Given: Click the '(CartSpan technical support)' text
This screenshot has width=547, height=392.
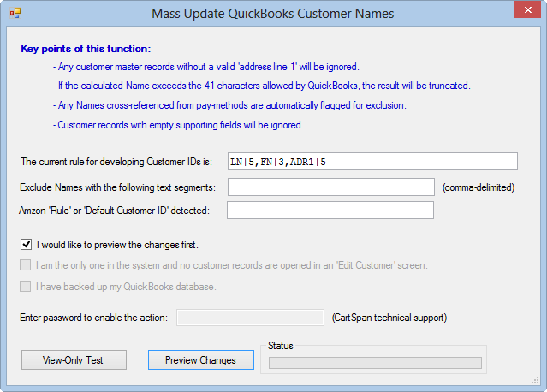Looking at the screenshot, I should click(x=389, y=318).
